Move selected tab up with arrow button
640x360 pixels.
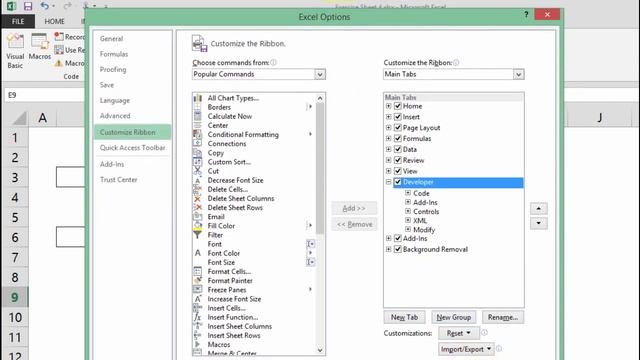[x=539, y=209]
